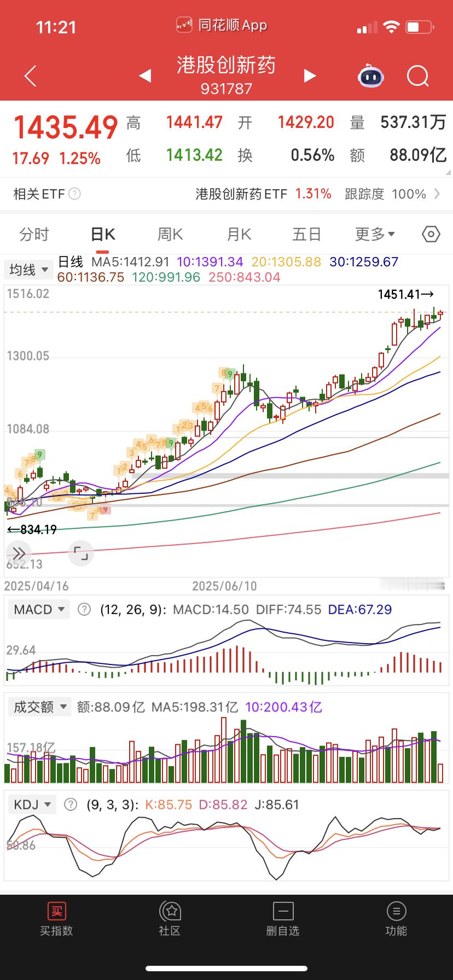Open 功能 menu icon

pyautogui.click(x=396, y=911)
